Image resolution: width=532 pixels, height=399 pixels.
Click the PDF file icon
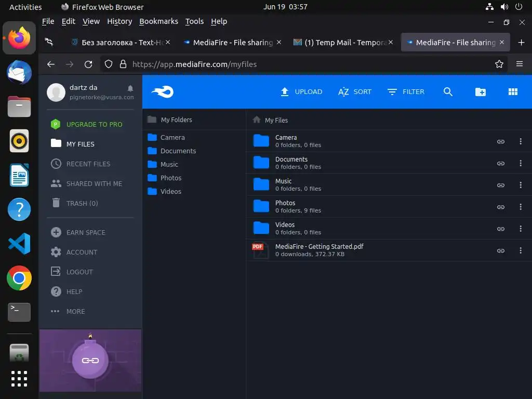pyautogui.click(x=260, y=250)
